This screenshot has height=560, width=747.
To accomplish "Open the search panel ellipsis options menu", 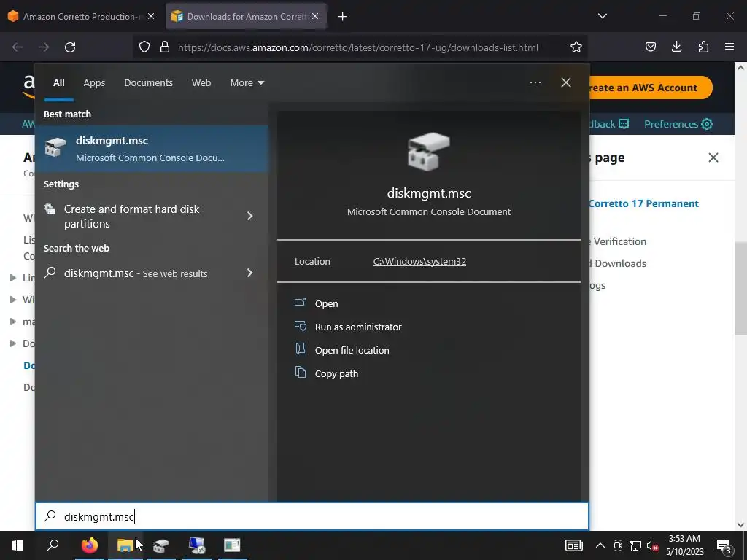I will [535, 82].
